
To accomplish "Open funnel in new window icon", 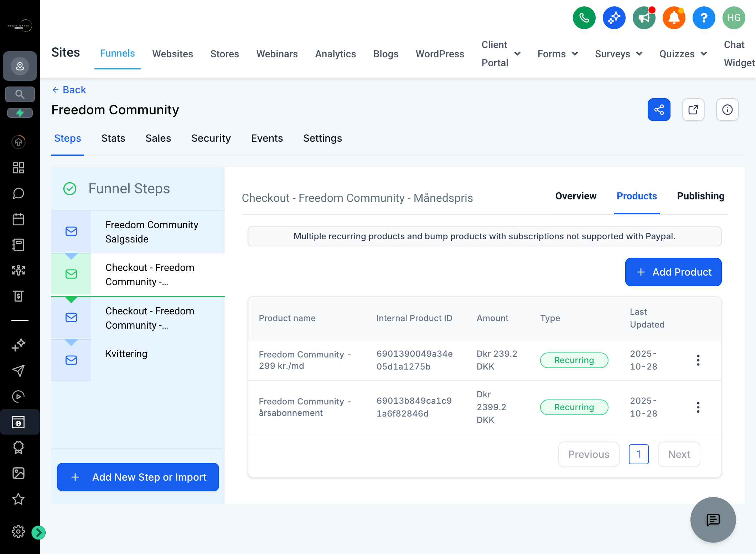I will (693, 110).
